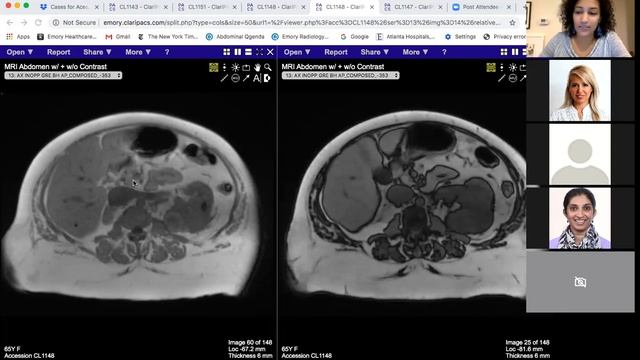Open the Share dropdown in right viewer
The image size is (640, 360).
(374, 52)
